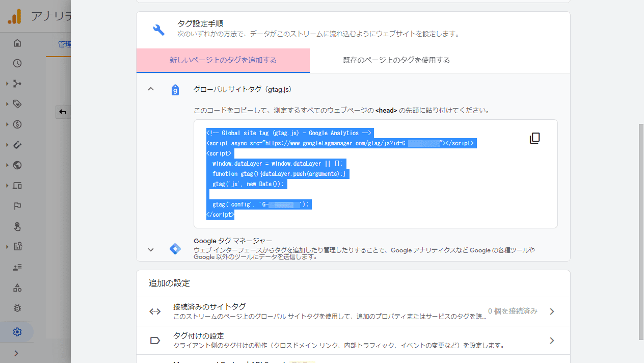The width and height of the screenshot is (644, 363).
Task: Expand the arrow beside the Demographics globe icon
Action: pos(7,165)
